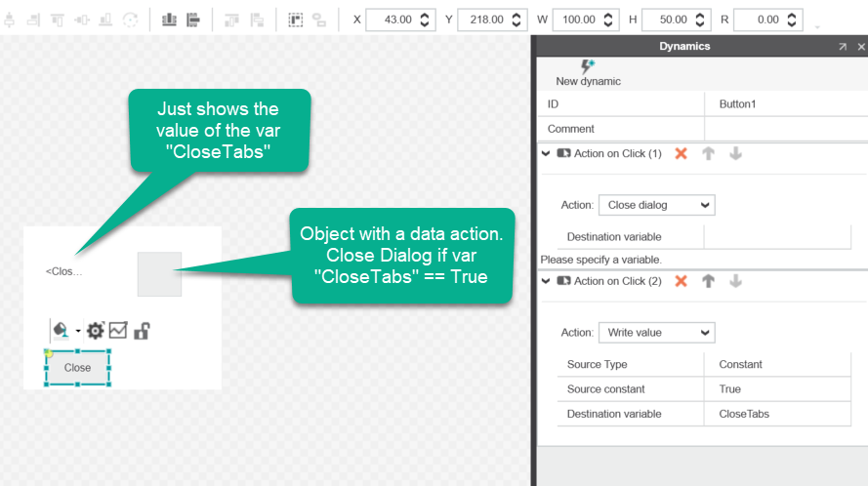Pop out the Dynamics panel
Image resolution: width=868 pixels, height=486 pixels.
pos(843,47)
